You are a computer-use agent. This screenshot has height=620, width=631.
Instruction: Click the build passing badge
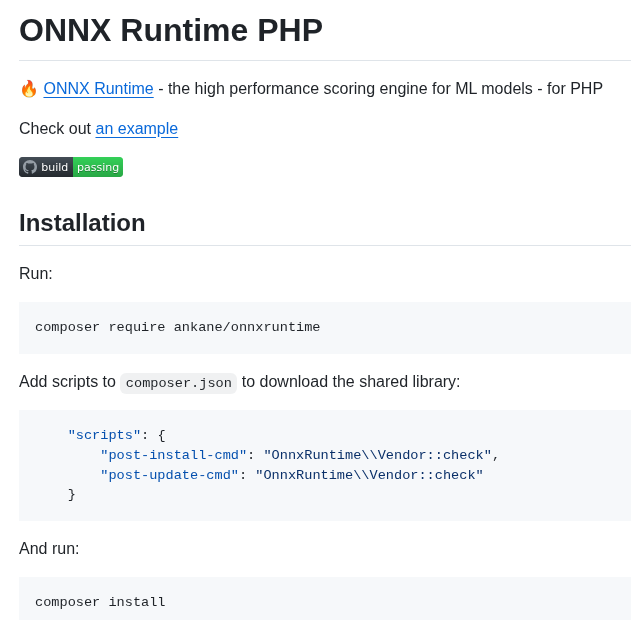[x=71, y=167]
